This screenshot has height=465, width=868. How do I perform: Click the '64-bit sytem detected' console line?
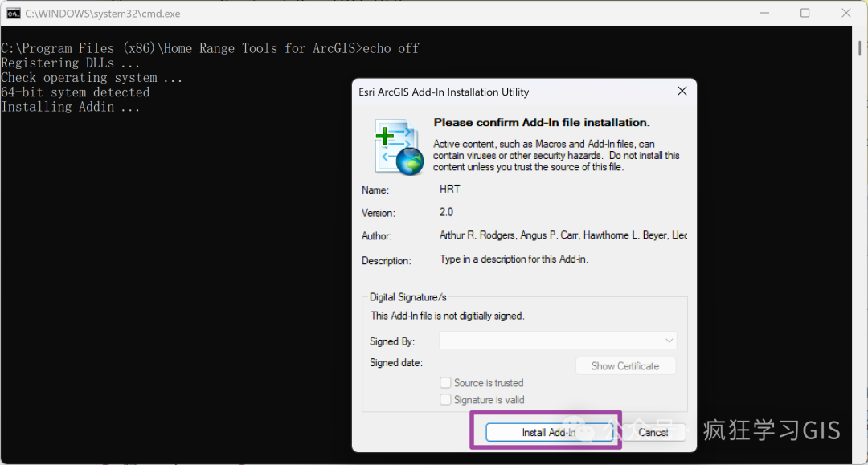pos(76,92)
